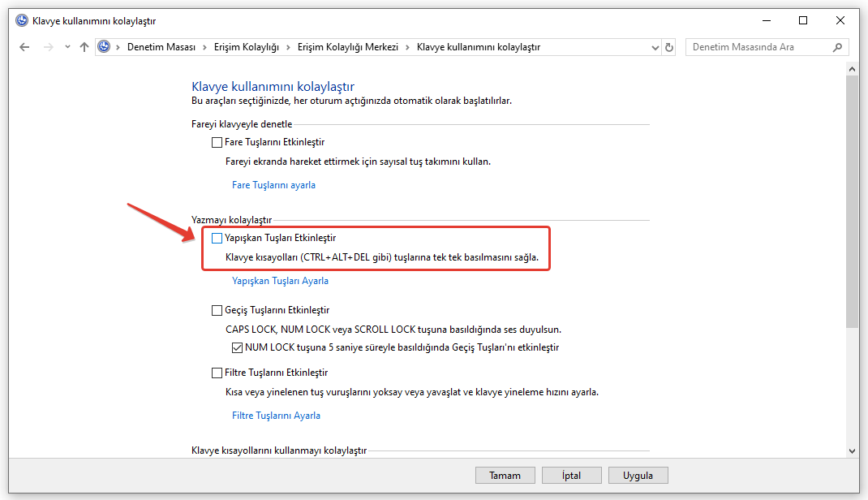Click the refresh icon in address bar
Image resolution: width=868 pixels, height=500 pixels.
(669, 47)
